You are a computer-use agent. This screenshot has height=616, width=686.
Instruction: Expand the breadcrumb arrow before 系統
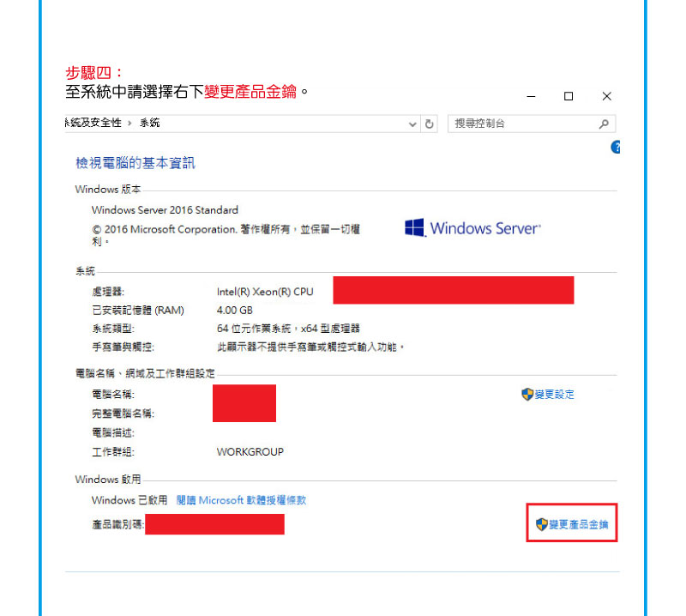pos(130,124)
